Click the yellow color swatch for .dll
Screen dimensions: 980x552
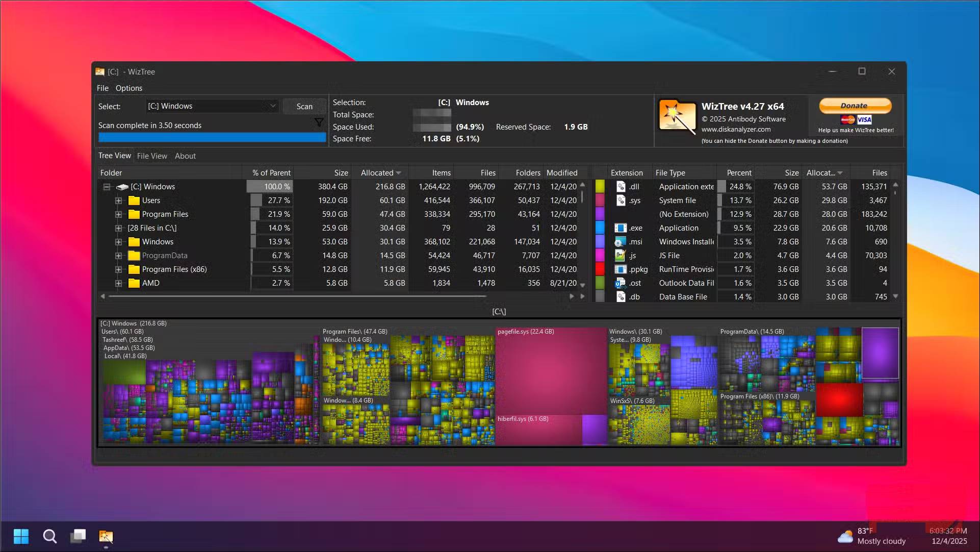click(x=600, y=186)
